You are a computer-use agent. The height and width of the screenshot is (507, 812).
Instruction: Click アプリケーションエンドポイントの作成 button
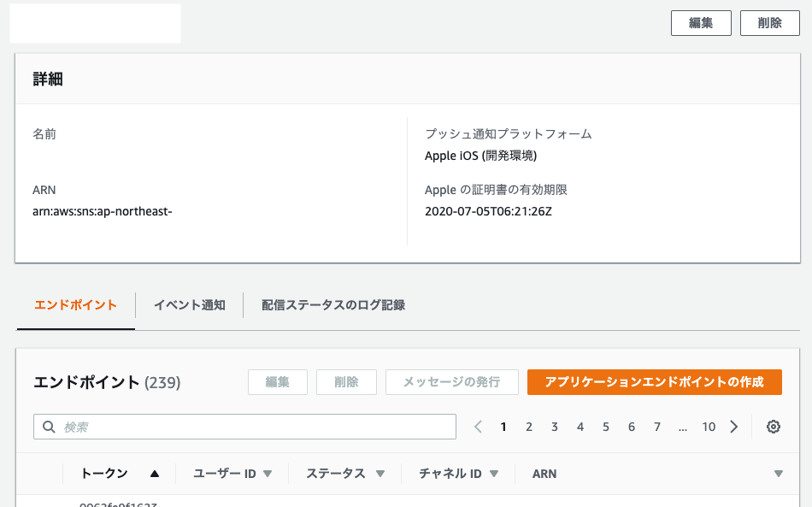tap(654, 382)
